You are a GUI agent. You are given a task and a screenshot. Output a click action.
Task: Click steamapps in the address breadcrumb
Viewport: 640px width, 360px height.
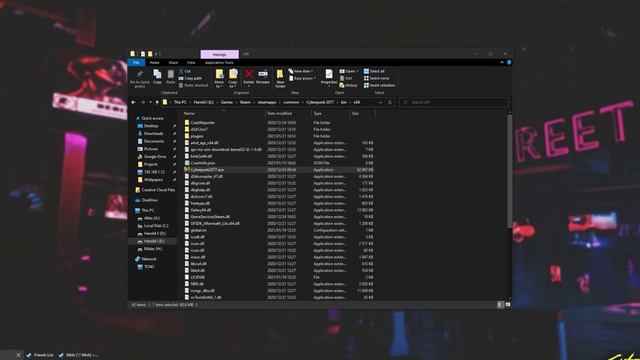point(267,102)
